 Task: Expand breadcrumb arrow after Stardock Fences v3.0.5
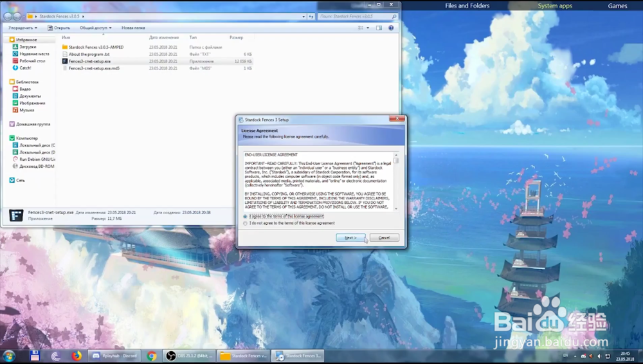coord(83,17)
